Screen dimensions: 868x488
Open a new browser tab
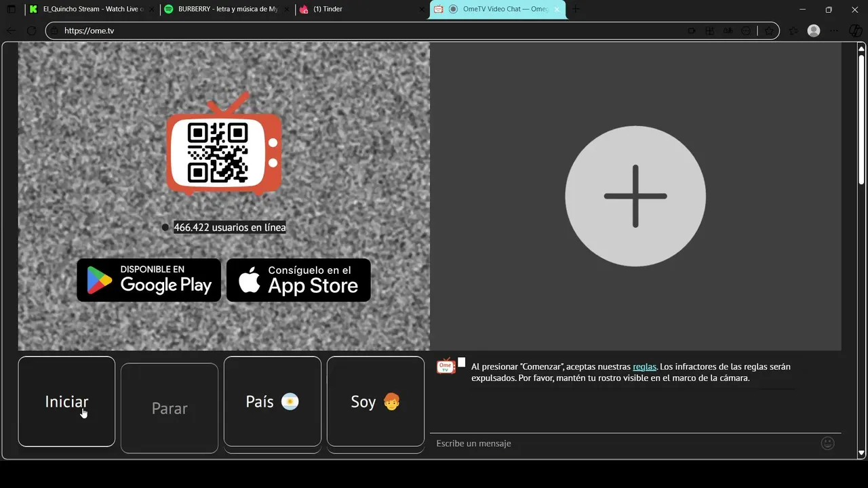point(576,9)
